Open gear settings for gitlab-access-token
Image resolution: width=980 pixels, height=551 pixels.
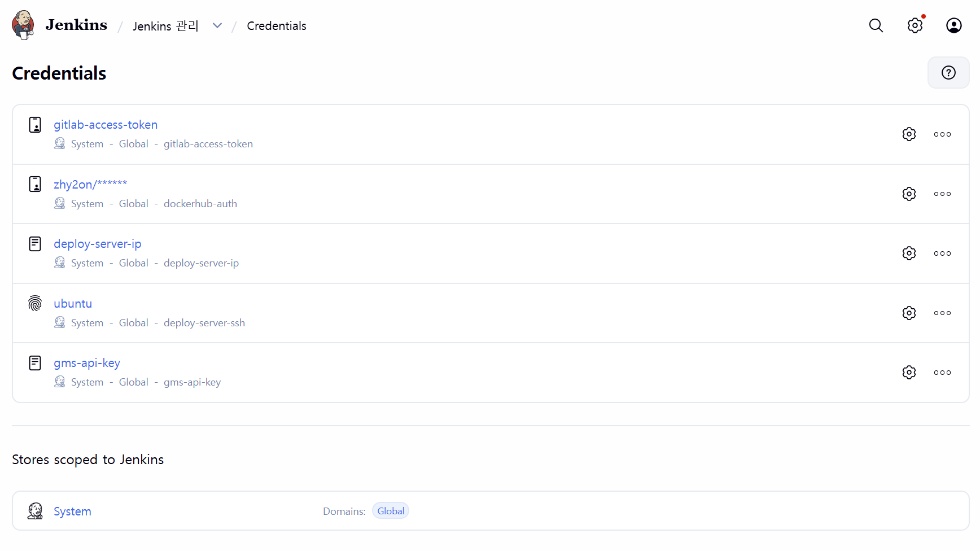point(909,134)
